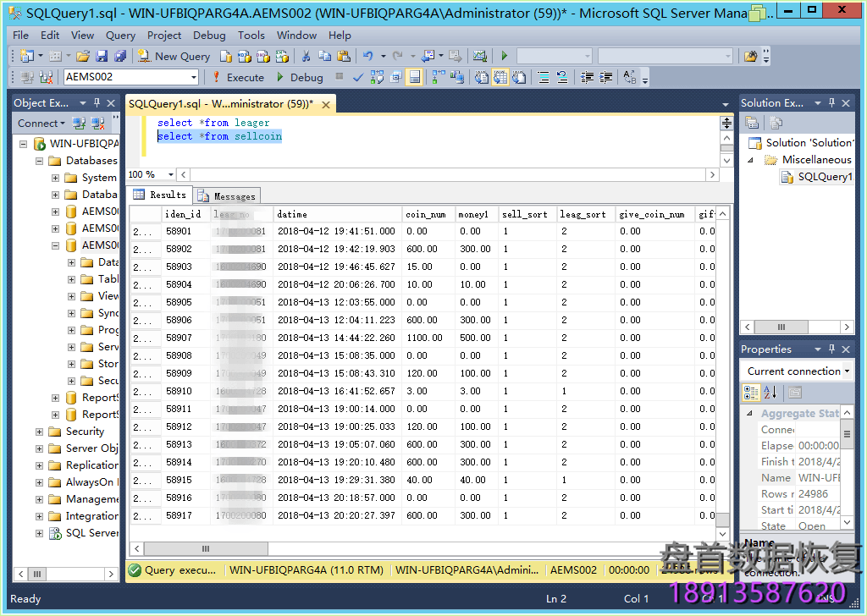Open the Tools menu
This screenshot has height=616, width=867.
point(251,36)
